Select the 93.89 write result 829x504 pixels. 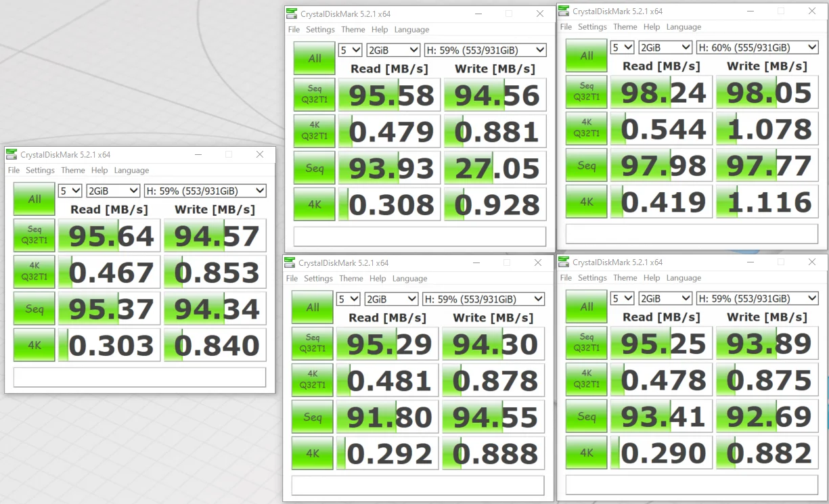tap(767, 343)
